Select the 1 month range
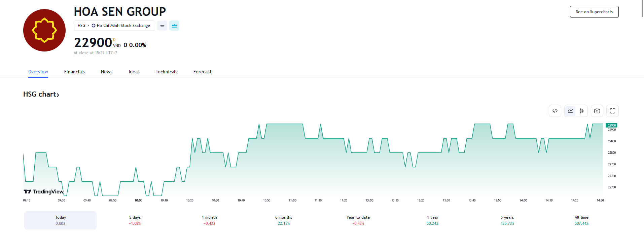Viewport: 644px width, 247px height. [209, 220]
